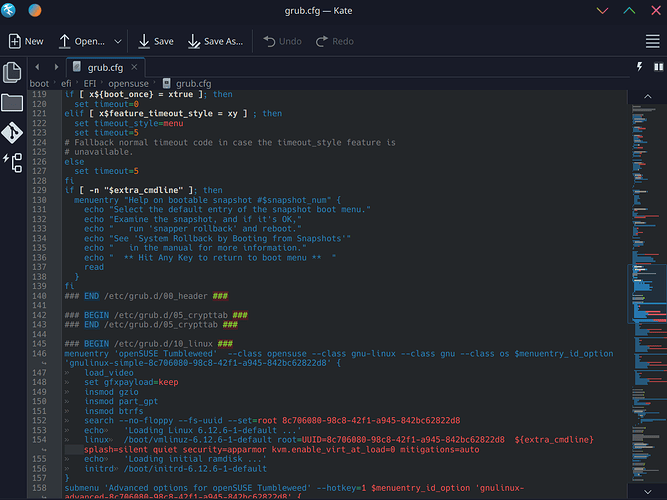Split the editor view with split icon

tap(658, 67)
